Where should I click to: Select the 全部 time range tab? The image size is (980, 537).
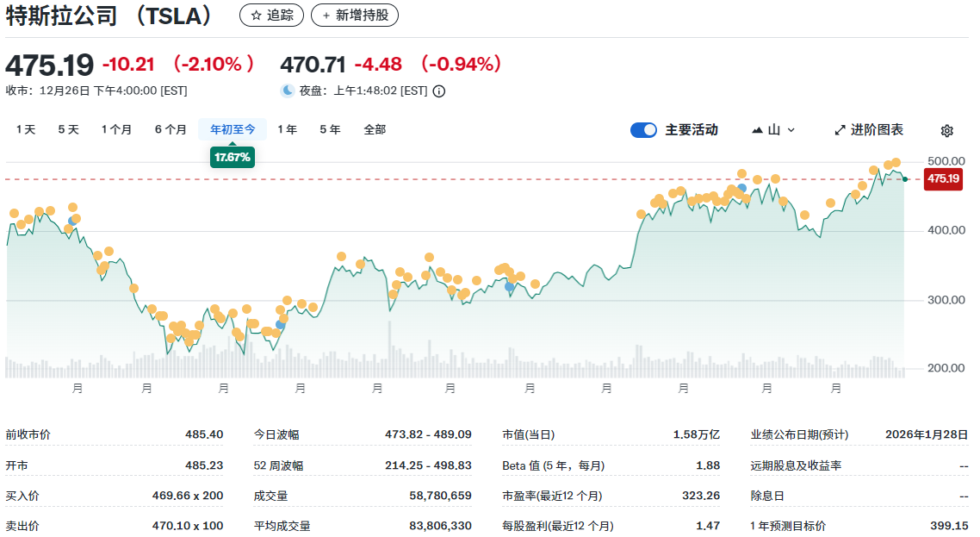point(375,128)
